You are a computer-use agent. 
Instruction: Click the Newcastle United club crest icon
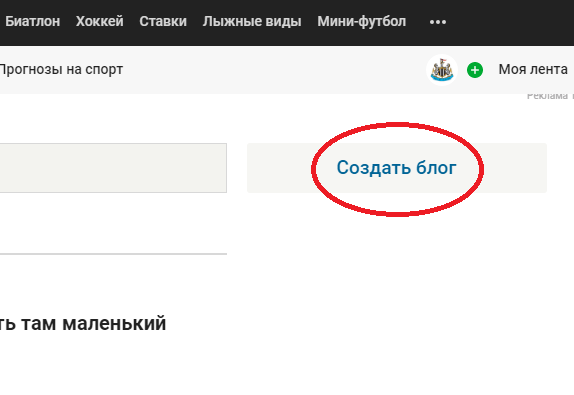point(442,70)
